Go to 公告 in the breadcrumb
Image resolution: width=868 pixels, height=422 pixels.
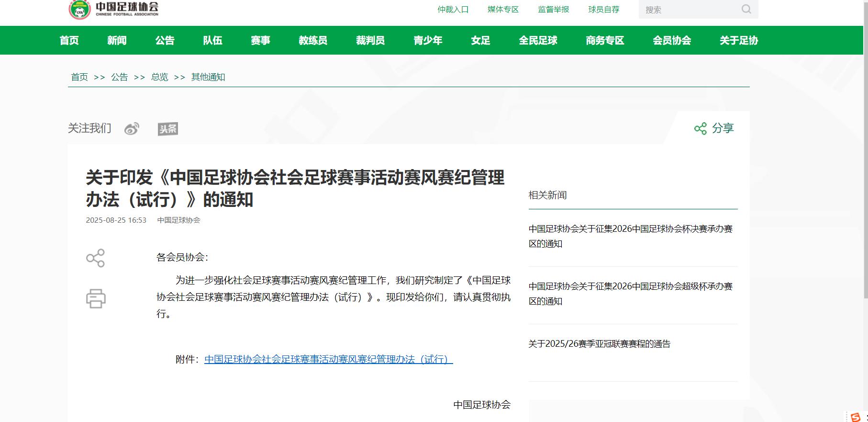click(120, 77)
